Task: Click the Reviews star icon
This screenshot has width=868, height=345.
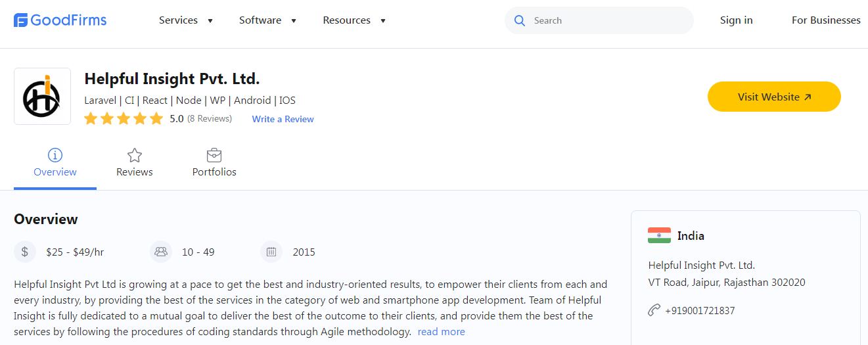Action: click(x=135, y=155)
